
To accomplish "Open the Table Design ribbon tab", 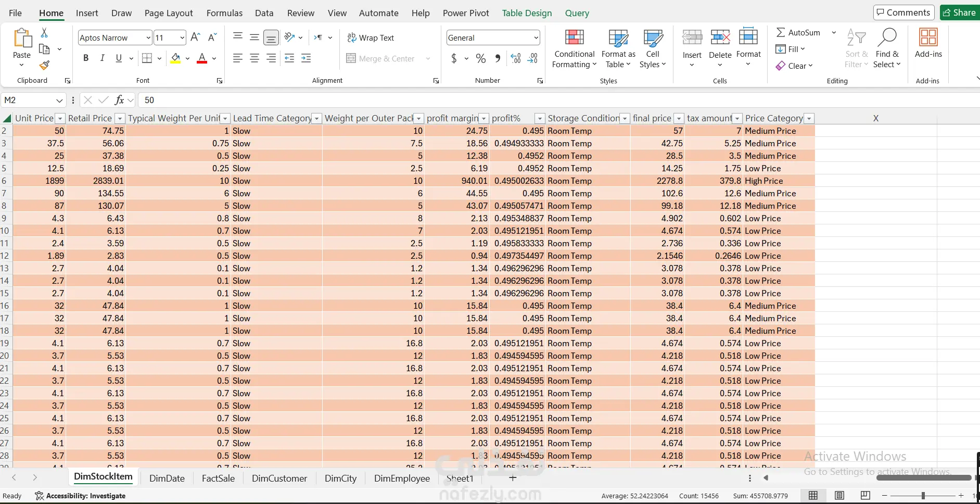I will click(527, 13).
